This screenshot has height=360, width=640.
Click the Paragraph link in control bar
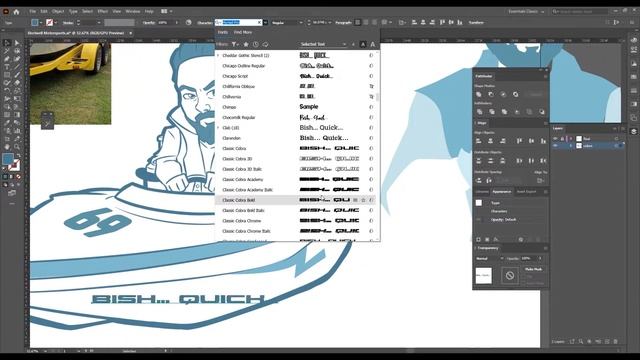(343, 22)
